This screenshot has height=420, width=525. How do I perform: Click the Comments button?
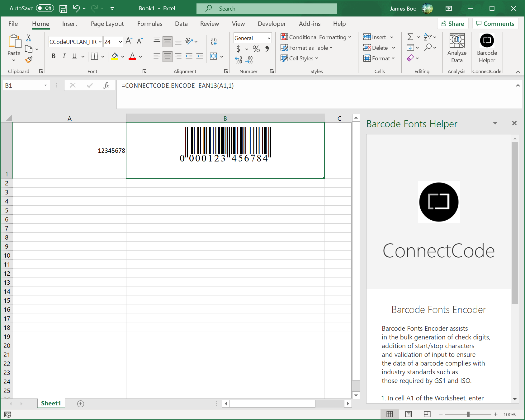pos(495,24)
